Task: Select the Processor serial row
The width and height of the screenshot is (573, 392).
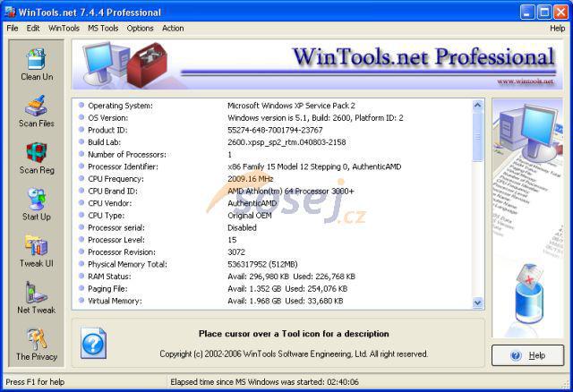Action: click(x=274, y=227)
